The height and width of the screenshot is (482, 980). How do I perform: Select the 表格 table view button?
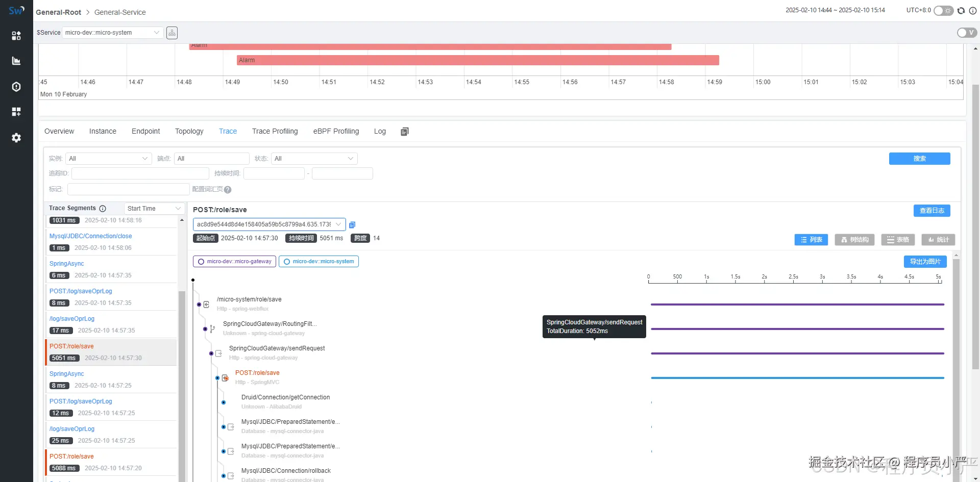[x=898, y=240]
